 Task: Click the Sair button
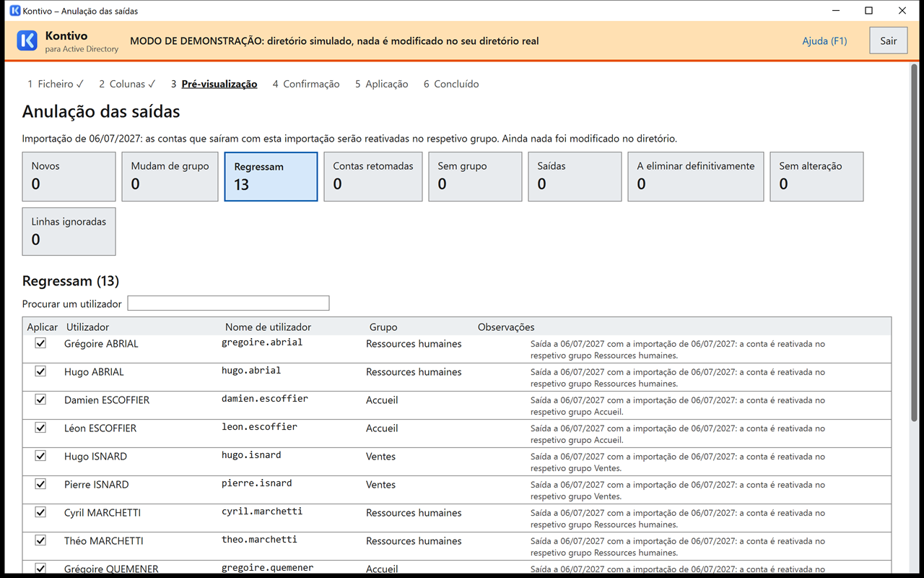889,41
